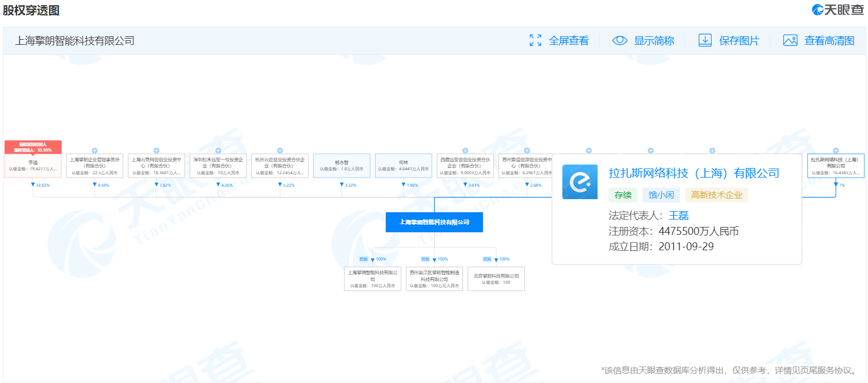The height and width of the screenshot is (383, 868).
Task: Open 拉扎斯网络科技（上海）有限公司 link in popup
Action: pos(694,173)
